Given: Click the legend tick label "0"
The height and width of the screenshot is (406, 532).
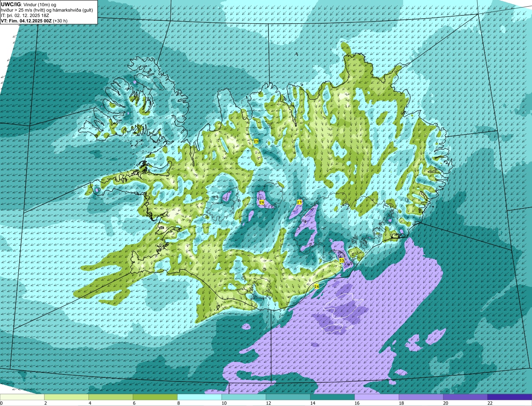Looking at the screenshot, I should point(1,403).
